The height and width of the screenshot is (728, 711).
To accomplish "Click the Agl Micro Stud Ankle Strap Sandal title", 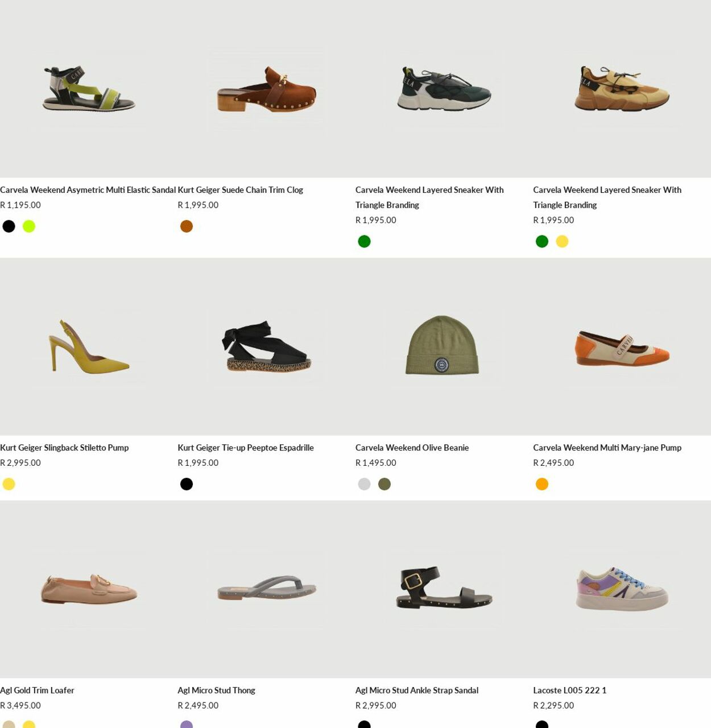I will point(417,690).
